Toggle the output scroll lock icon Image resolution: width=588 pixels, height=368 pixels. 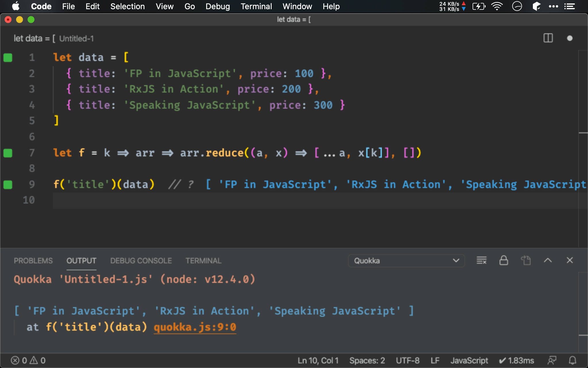click(x=504, y=260)
